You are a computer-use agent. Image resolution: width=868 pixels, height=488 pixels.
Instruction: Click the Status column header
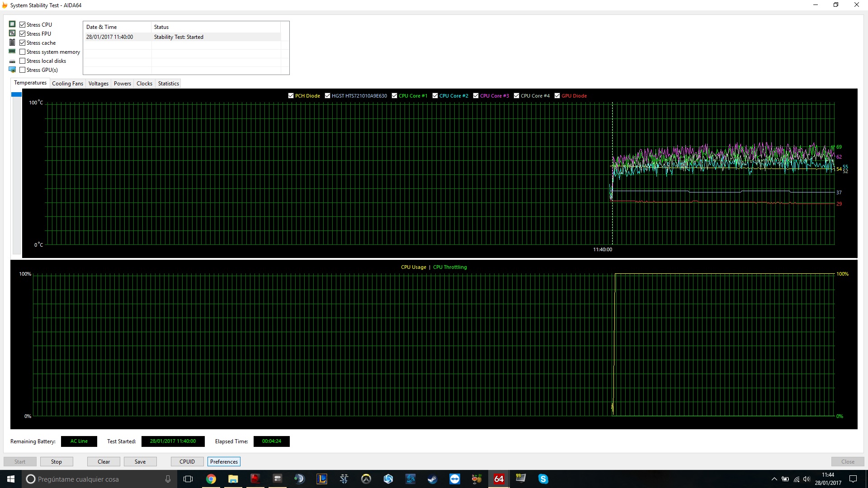pyautogui.click(x=216, y=27)
